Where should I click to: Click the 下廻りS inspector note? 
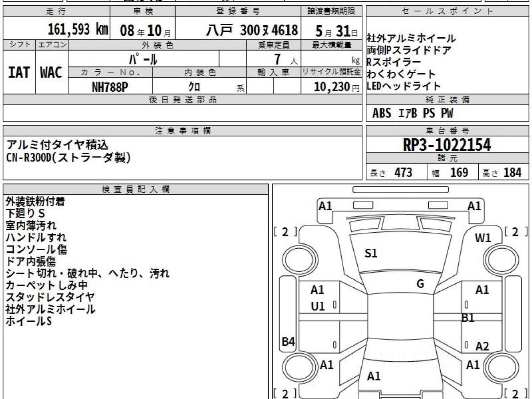pyautogui.click(x=25, y=214)
